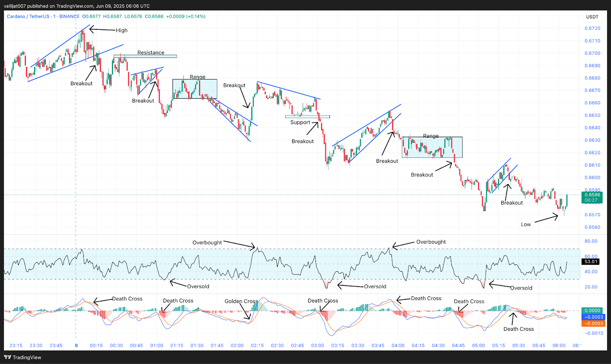Click the 02:30 time axis label
Screen dimensions: 611x364
tap(277, 346)
